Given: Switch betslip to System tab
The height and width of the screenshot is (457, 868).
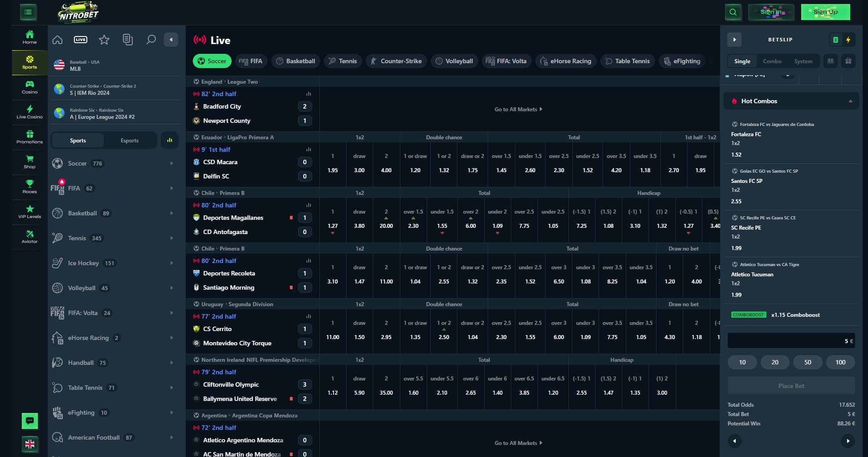Looking at the screenshot, I should [803, 61].
